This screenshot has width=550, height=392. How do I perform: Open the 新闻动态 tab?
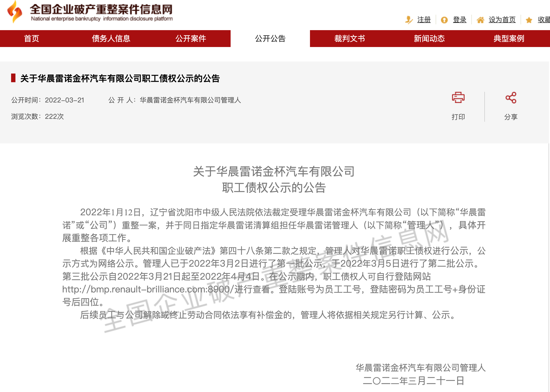[x=429, y=38]
